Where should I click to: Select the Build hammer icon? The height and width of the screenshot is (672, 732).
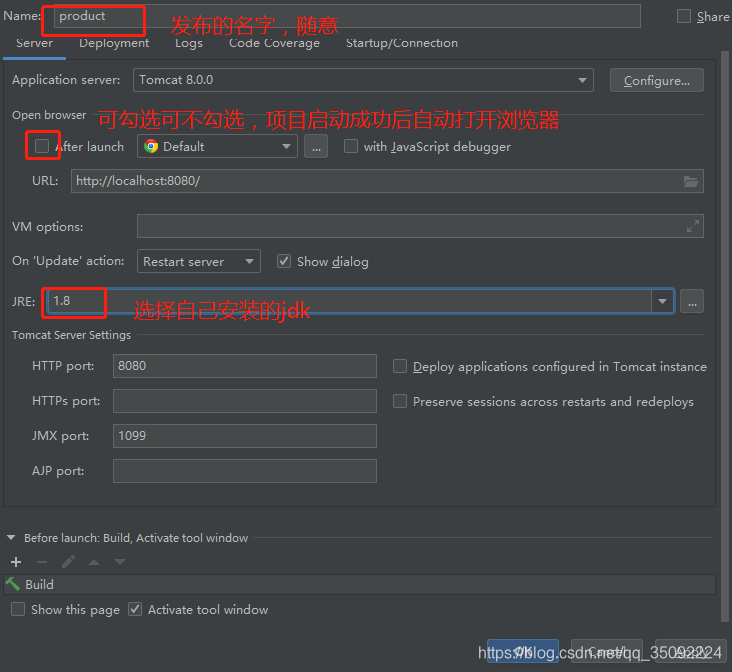coord(13,584)
